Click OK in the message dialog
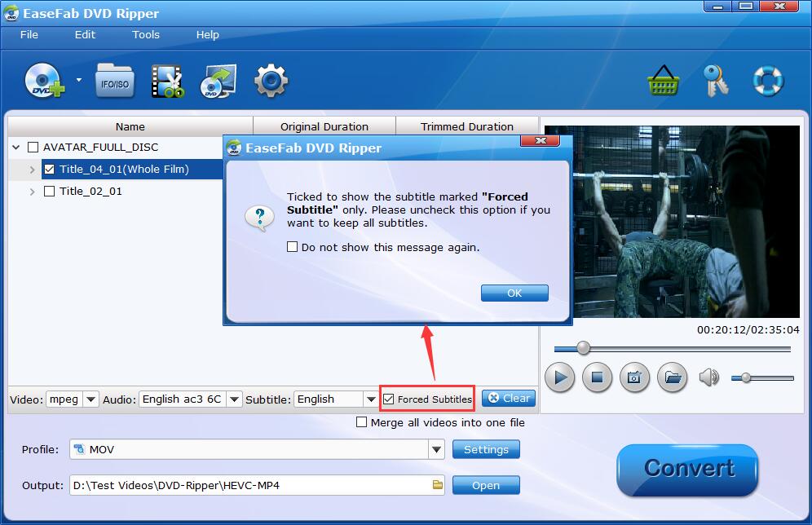The height and width of the screenshot is (525, 812). pyautogui.click(x=514, y=293)
